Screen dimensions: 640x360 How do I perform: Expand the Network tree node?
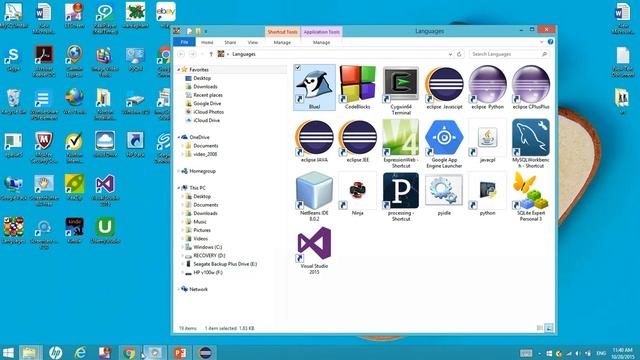pos(178,289)
